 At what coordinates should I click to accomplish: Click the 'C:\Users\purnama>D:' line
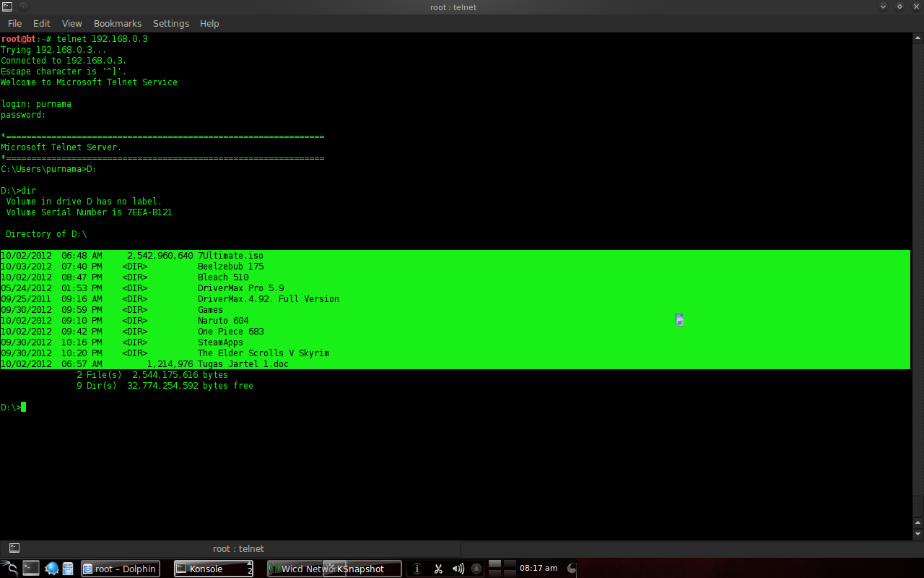48,169
